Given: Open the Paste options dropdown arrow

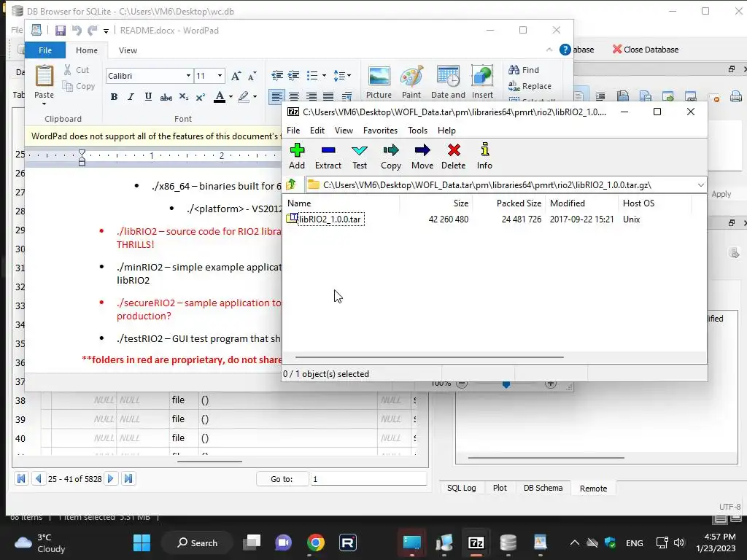Looking at the screenshot, I should coord(44,104).
